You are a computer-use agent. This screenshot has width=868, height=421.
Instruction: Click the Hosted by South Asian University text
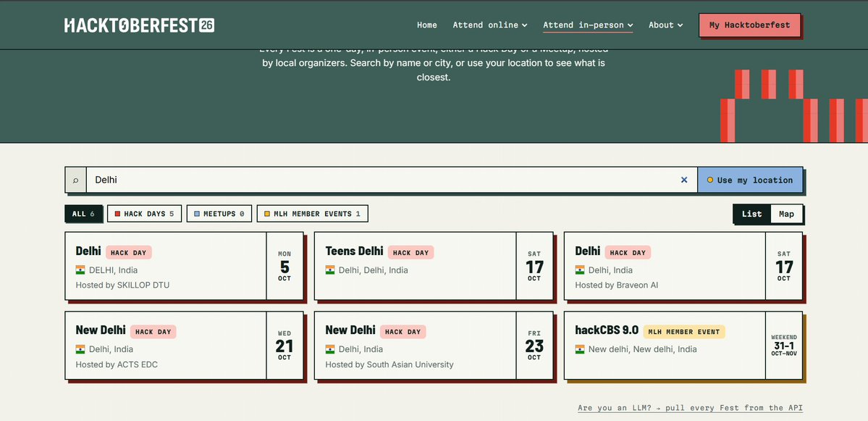pyautogui.click(x=389, y=364)
